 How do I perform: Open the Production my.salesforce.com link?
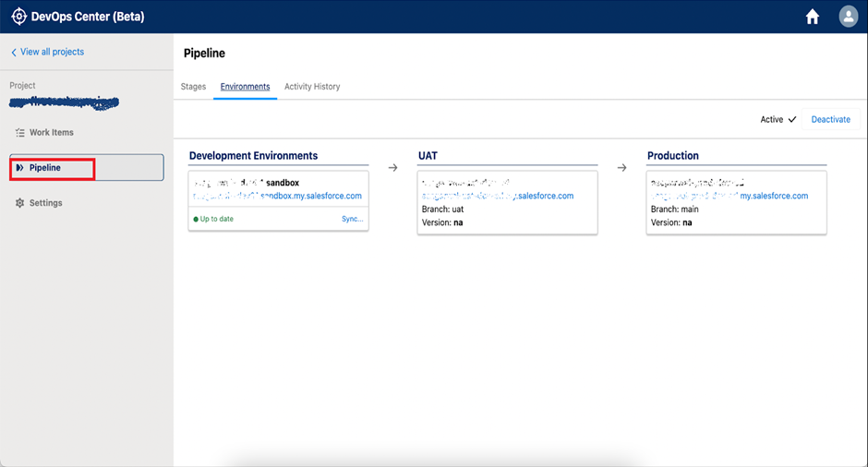point(729,196)
